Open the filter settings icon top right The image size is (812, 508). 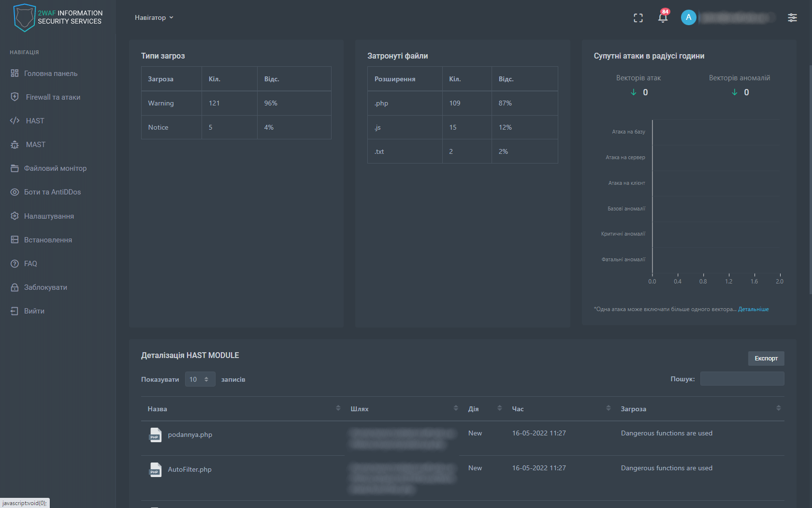click(792, 17)
